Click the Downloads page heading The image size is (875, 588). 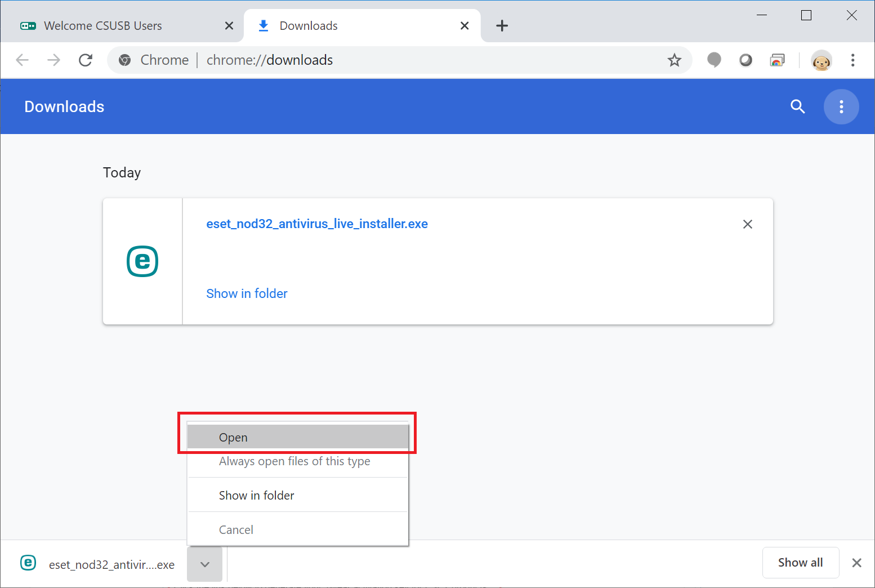64,106
